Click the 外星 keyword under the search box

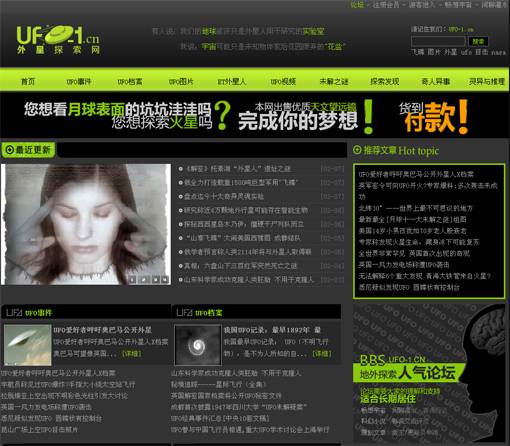click(450, 52)
